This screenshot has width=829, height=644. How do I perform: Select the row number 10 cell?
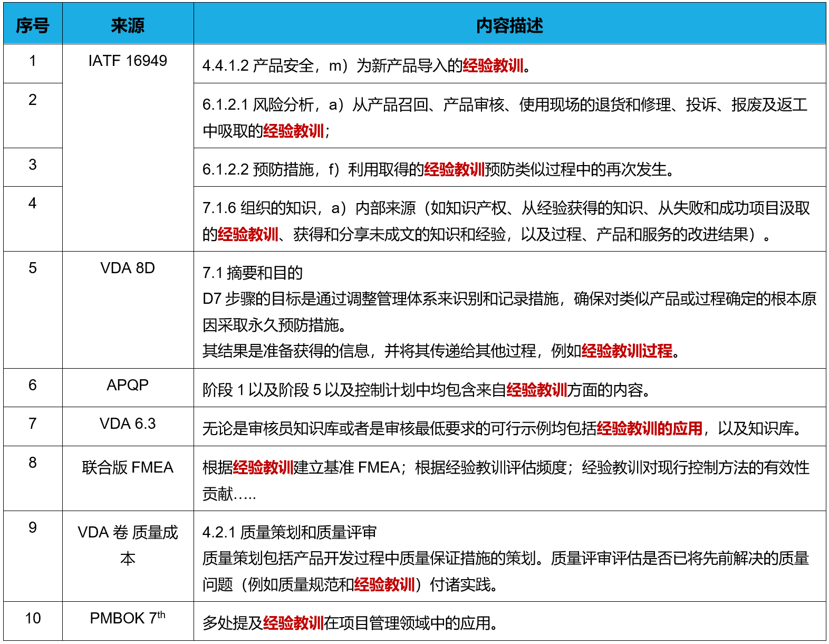pos(33,618)
